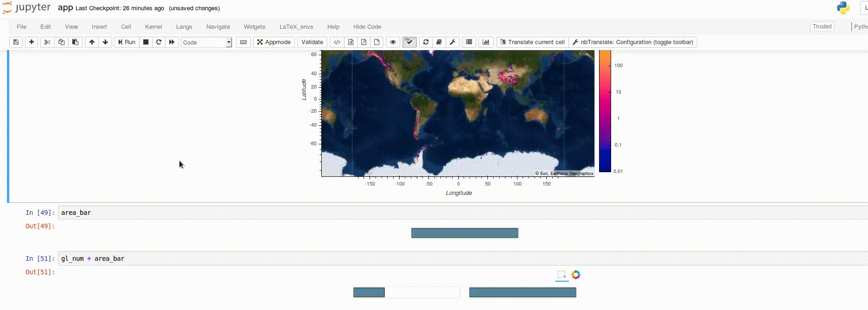868x310 pixels.
Task: Click the Jupyter logo
Action: click(x=27, y=8)
